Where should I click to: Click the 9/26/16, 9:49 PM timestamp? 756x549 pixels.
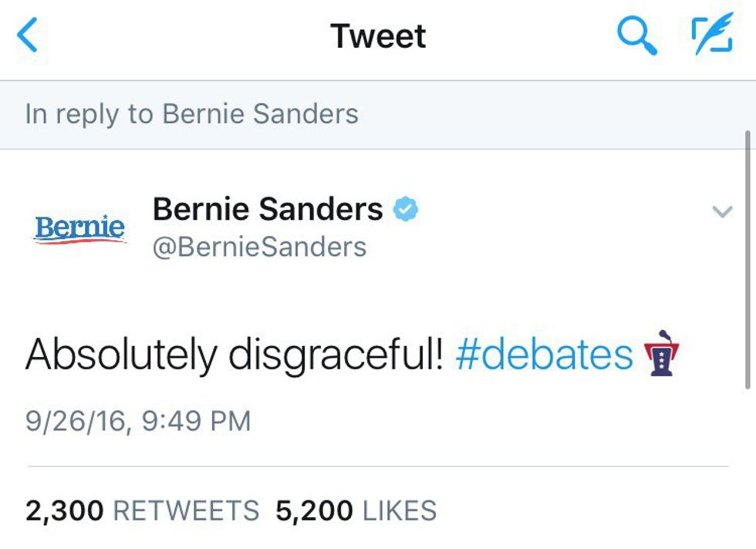(x=138, y=421)
